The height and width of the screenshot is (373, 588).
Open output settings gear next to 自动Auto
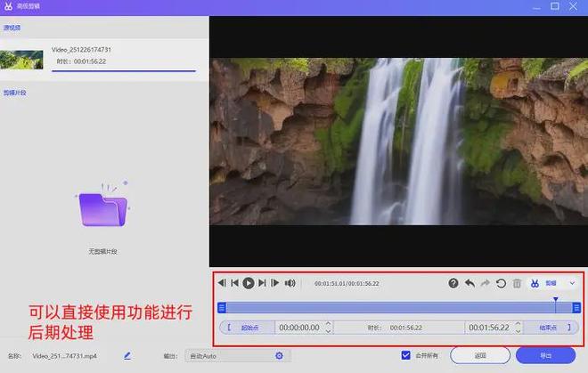click(279, 355)
